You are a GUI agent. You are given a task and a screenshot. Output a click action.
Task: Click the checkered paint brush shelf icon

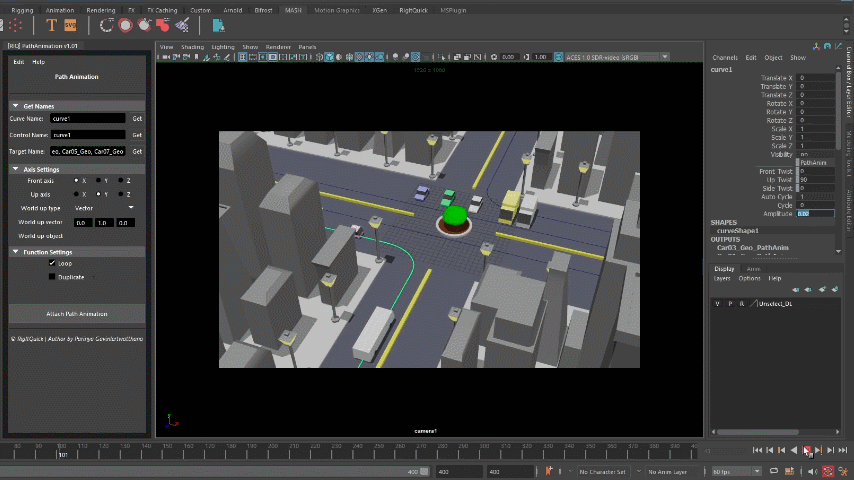pyautogui.click(x=182, y=25)
